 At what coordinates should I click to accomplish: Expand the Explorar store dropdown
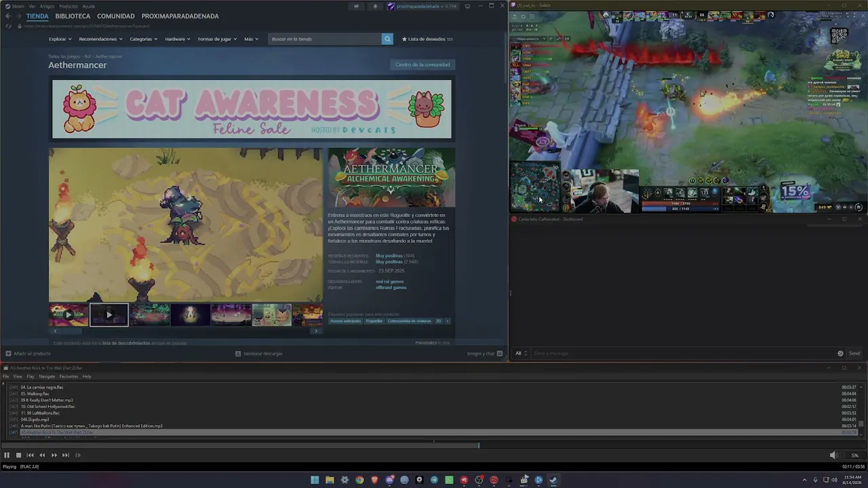(x=60, y=39)
